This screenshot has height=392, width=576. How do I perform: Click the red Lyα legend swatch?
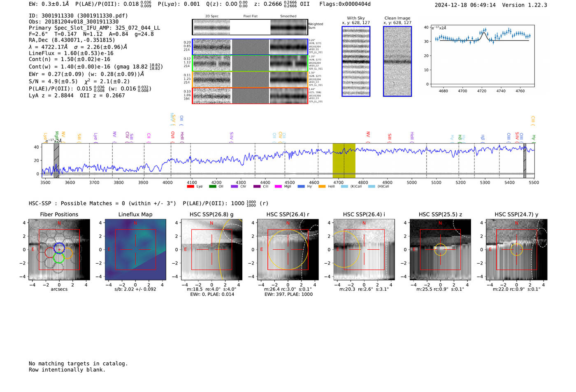coord(190,186)
